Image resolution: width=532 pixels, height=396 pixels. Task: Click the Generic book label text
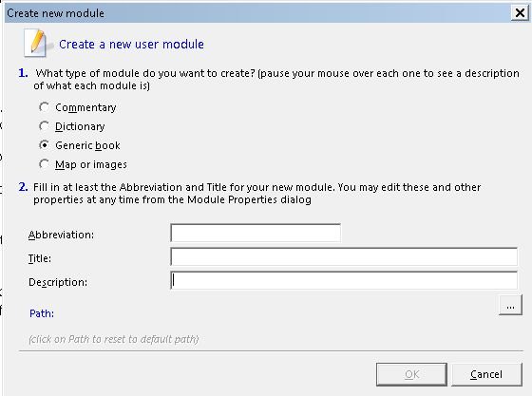point(87,145)
